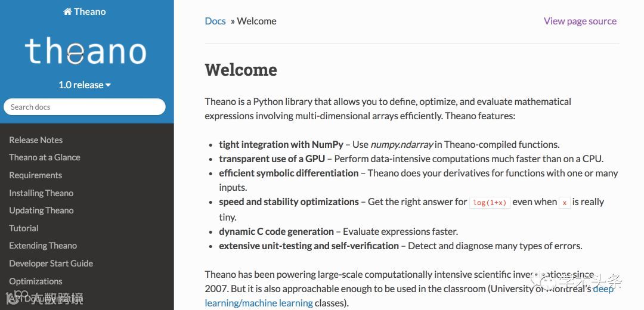
Task: Click the theano logo image
Action: [85, 51]
